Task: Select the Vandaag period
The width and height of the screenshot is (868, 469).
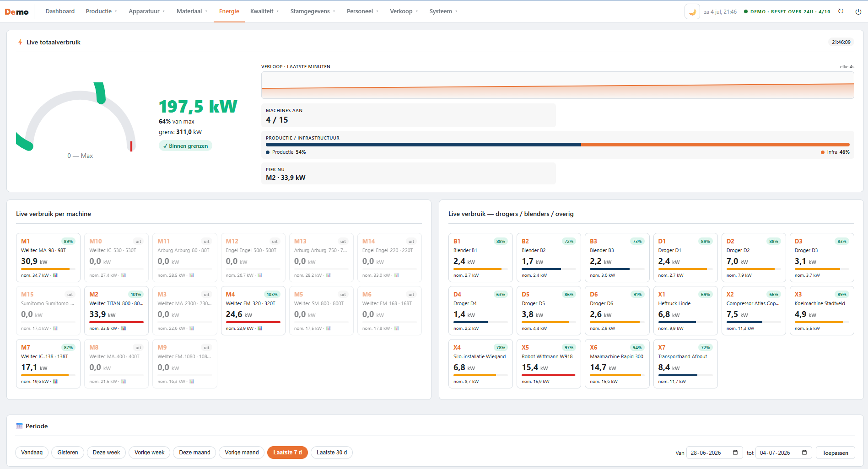Action: pos(32,453)
